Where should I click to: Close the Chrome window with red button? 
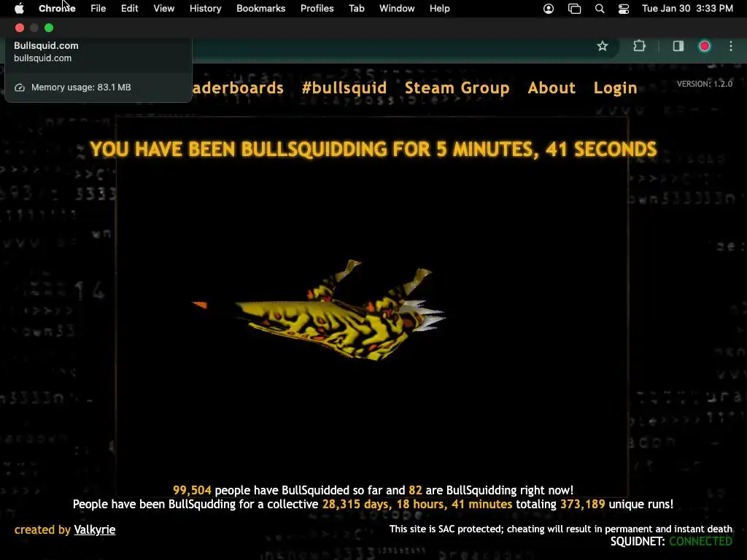coord(20,28)
